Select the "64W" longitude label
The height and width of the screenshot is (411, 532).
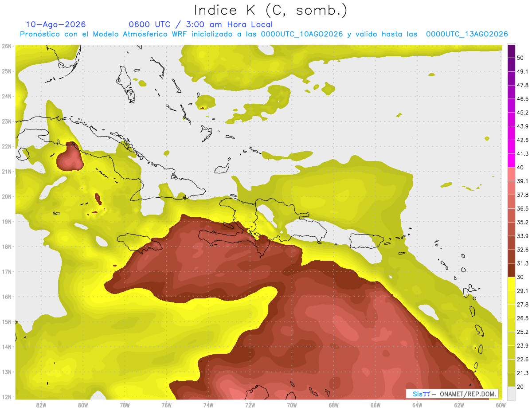(417, 405)
